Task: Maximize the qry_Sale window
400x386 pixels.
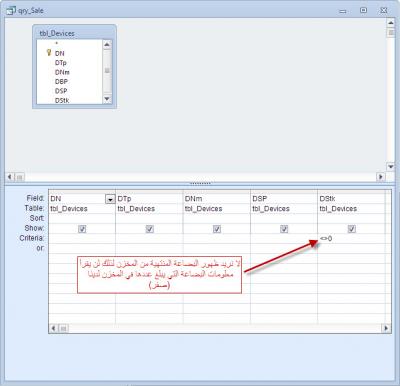Action: (363, 10)
